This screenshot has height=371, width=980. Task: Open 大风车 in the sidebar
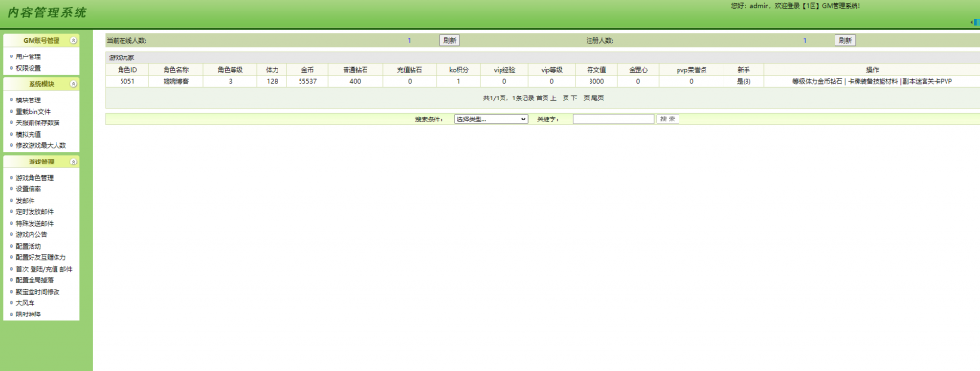[x=26, y=303]
